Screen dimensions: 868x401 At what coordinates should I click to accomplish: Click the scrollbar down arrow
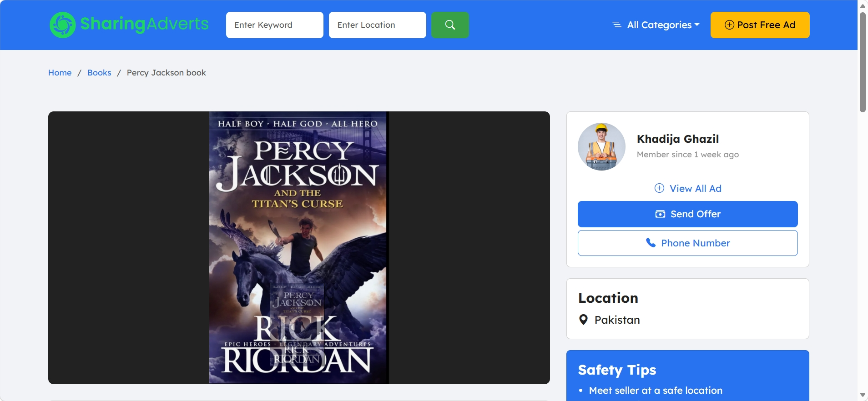863,395
